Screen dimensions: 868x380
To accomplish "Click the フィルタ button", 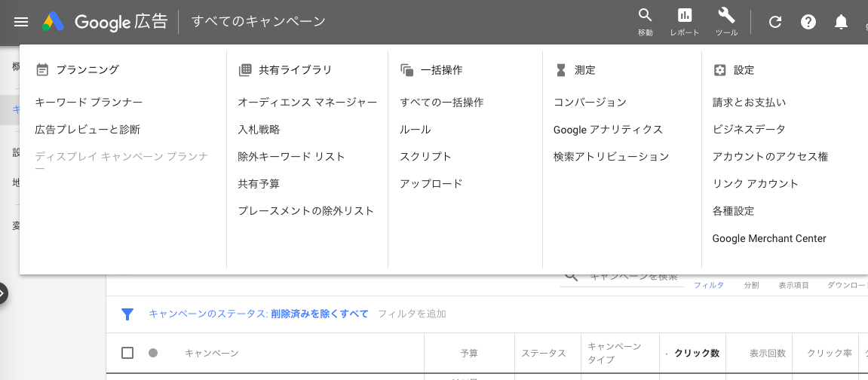I will pyautogui.click(x=709, y=286).
